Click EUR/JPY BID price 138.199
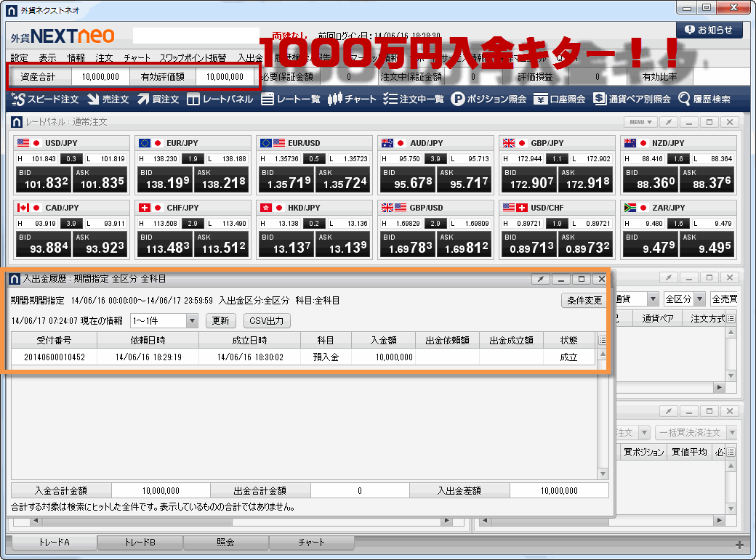Screen dimensions: 756x560 coord(165,179)
